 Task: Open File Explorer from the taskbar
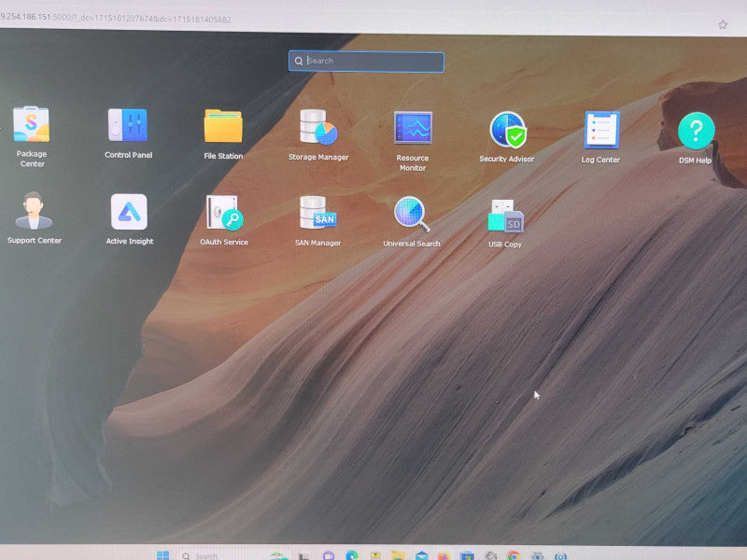tap(398, 555)
